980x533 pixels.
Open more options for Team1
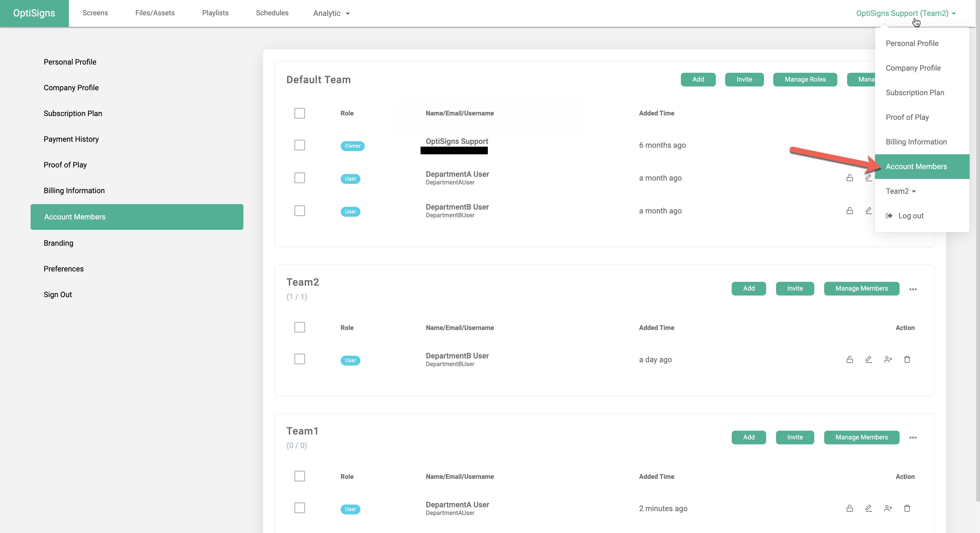pyautogui.click(x=913, y=438)
